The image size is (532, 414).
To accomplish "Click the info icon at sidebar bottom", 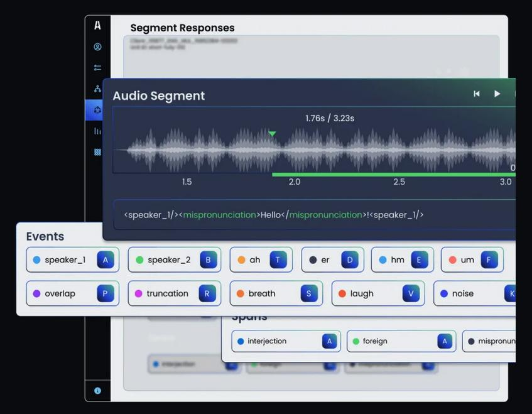I will click(97, 391).
